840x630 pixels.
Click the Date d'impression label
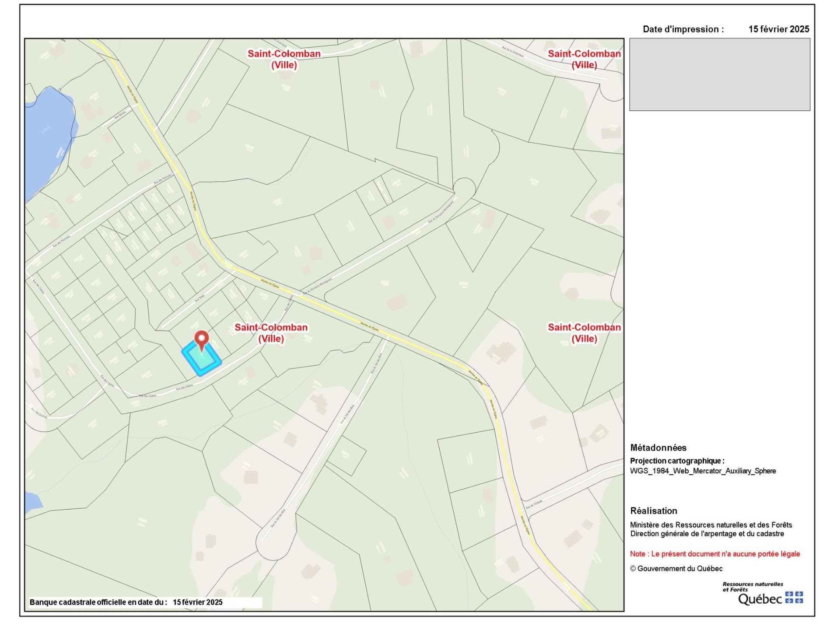pyautogui.click(x=683, y=29)
